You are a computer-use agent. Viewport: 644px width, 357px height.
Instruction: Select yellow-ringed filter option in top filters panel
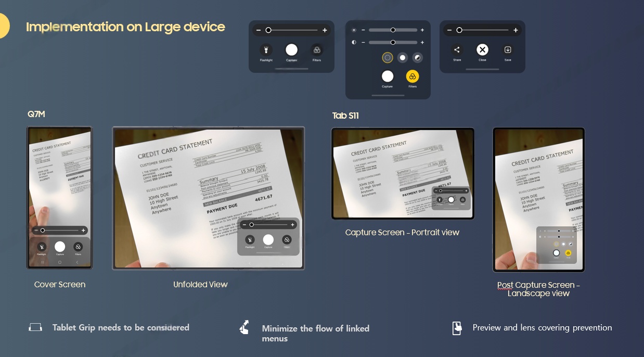click(388, 58)
